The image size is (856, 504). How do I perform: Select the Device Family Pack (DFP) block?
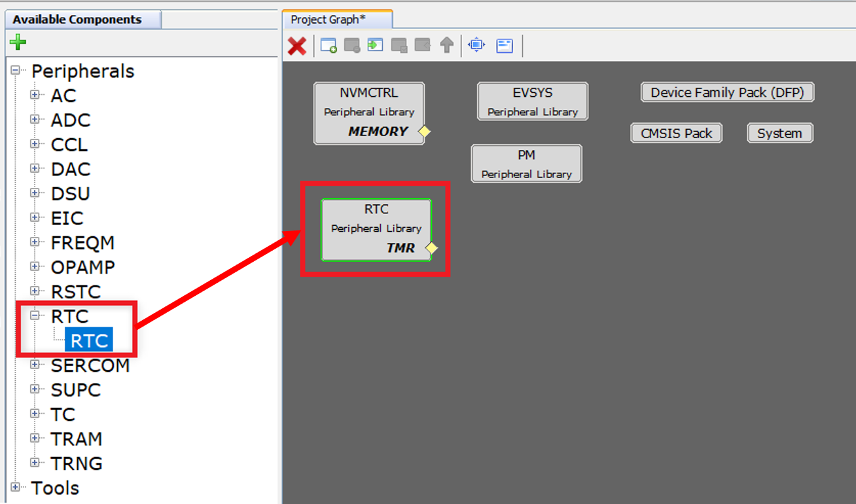[x=727, y=92]
